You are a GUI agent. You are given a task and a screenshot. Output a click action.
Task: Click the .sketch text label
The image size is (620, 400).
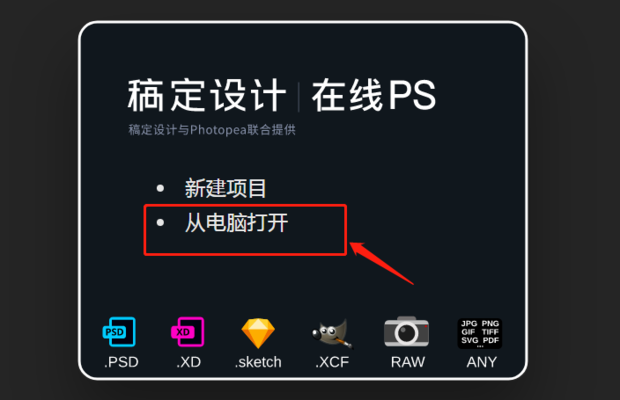pos(258,362)
